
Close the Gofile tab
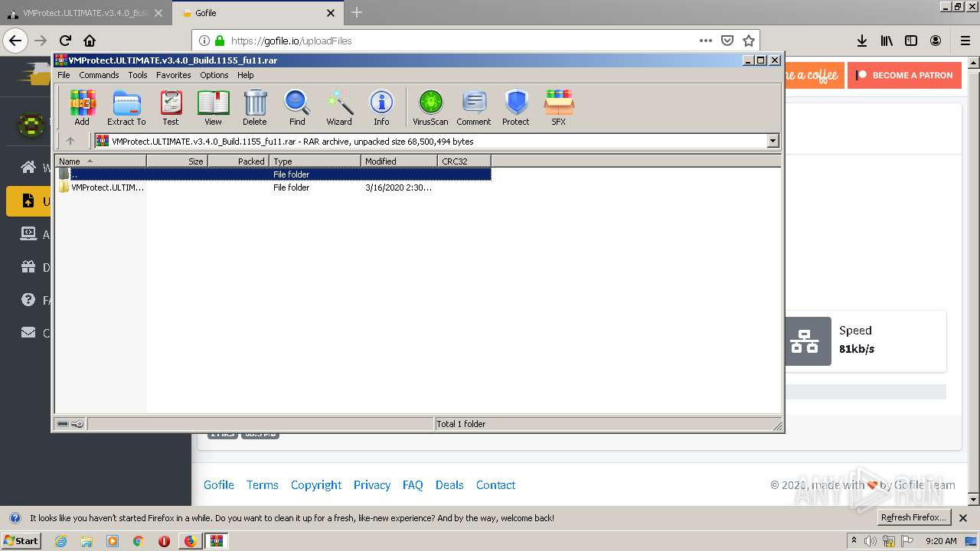331,13
